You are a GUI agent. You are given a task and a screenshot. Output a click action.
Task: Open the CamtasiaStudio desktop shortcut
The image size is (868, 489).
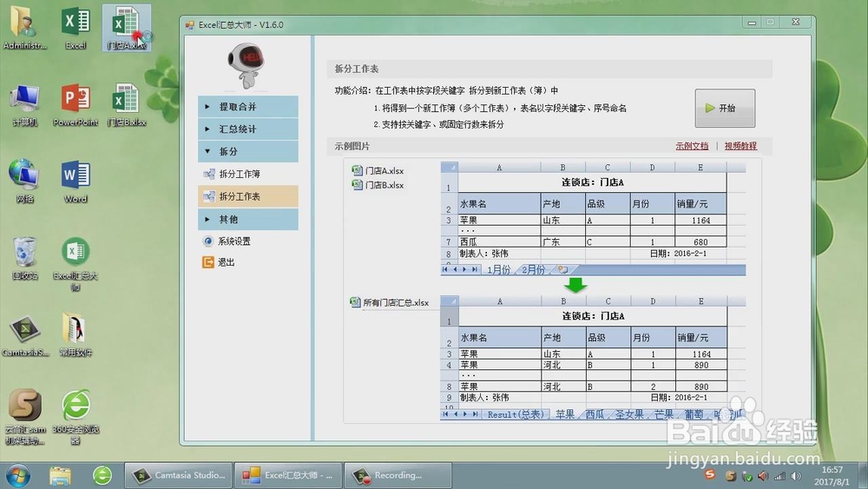[24, 335]
